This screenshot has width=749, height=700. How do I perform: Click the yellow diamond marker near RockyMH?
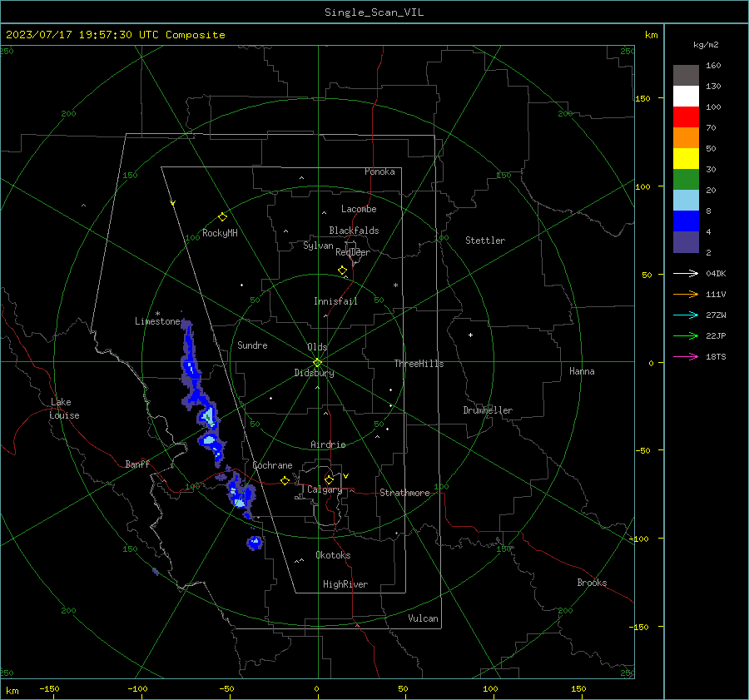(222, 217)
